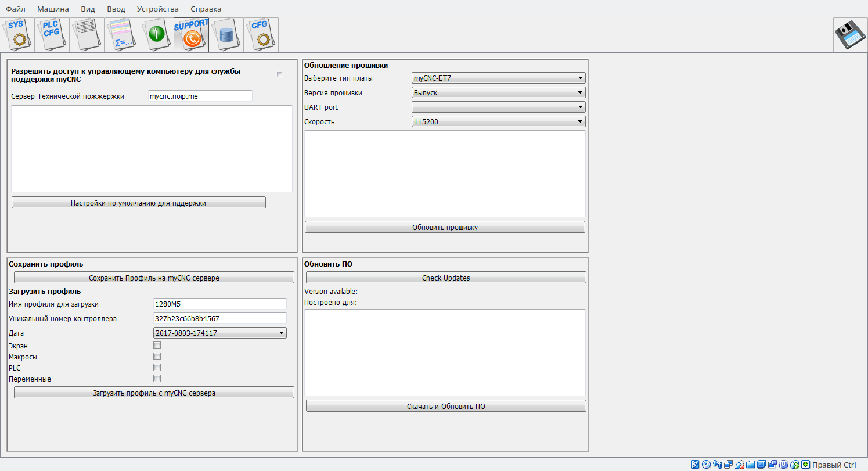
Task: Open the Машина menu
Action: click(53, 9)
